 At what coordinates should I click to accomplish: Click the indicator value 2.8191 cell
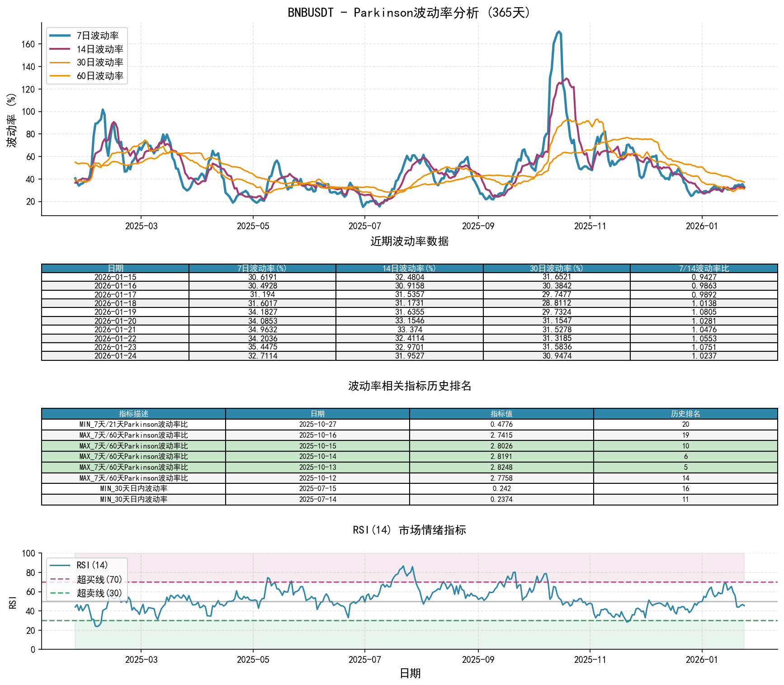501,457
